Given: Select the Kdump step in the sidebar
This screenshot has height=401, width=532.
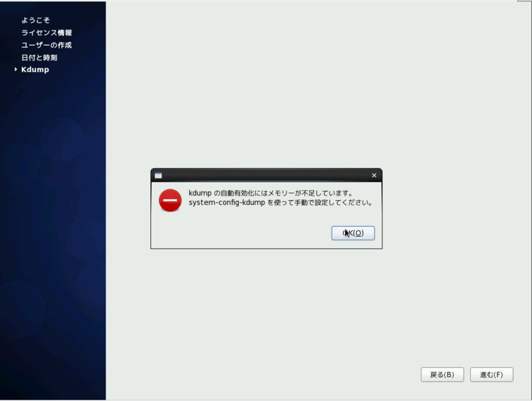Looking at the screenshot, I should [35, 70].
